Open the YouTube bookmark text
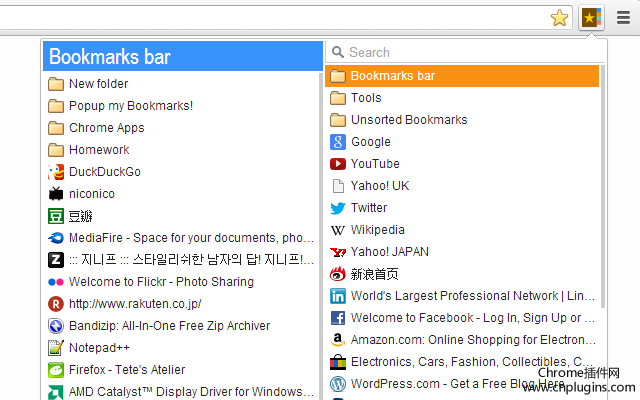The height and width of the screenshot is (400, 640). (x=375, y=164)
